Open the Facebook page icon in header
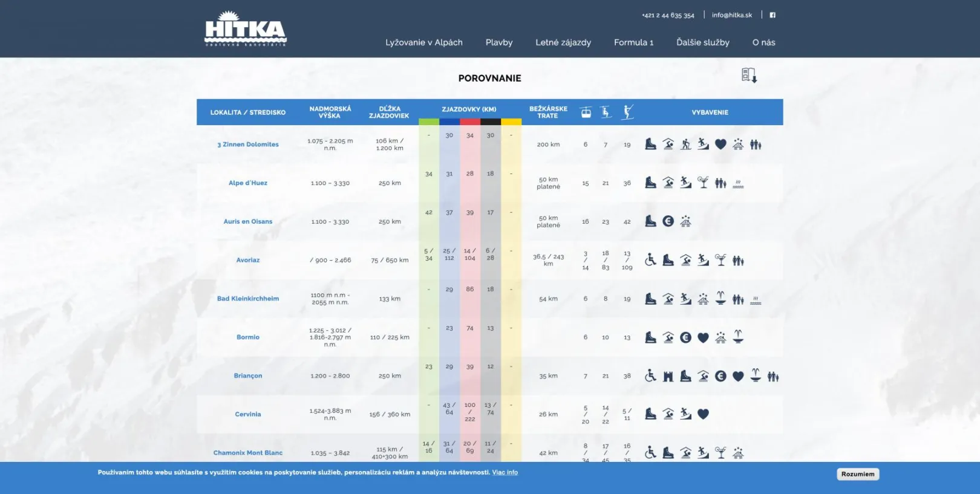980x494 pixels. click(773, 15)
